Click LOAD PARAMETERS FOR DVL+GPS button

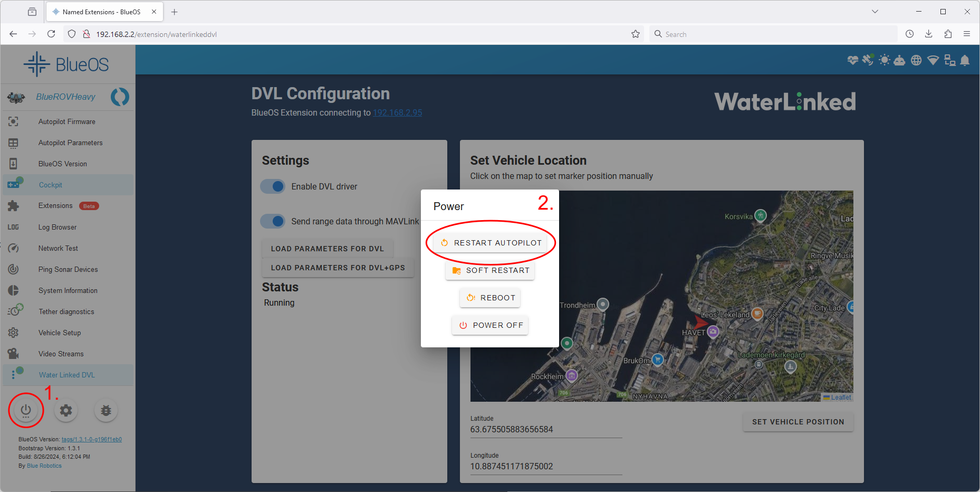[338, 268]
